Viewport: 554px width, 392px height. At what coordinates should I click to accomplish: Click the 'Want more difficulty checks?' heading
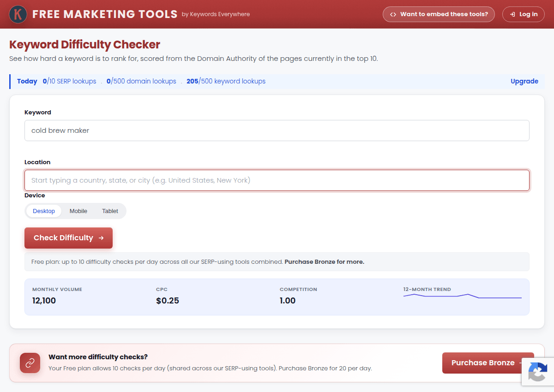98,357
